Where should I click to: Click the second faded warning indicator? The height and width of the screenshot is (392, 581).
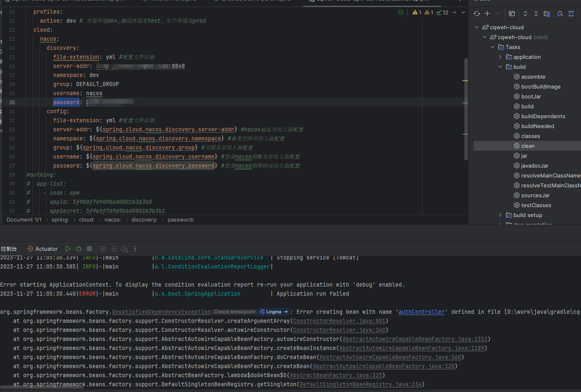429,12
